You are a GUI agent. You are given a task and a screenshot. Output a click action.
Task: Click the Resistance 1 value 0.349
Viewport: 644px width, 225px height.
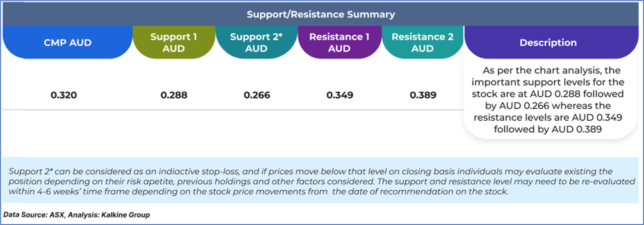pos(340,95)
